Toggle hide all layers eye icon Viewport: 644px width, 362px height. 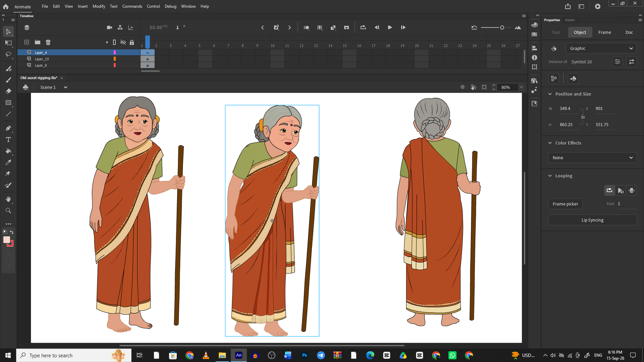tap(123, 42)
